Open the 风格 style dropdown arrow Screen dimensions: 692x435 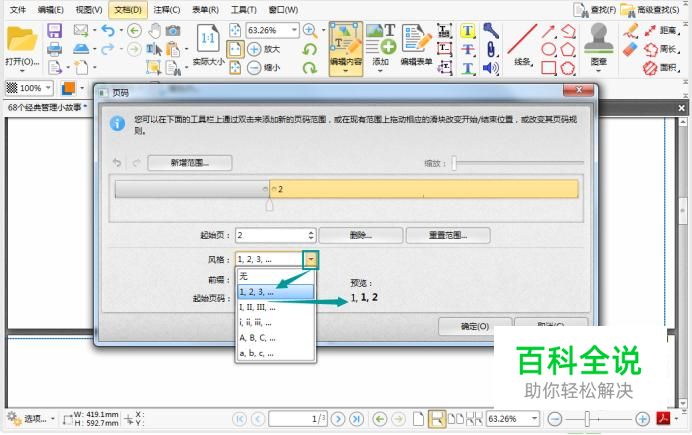(311, 259)
